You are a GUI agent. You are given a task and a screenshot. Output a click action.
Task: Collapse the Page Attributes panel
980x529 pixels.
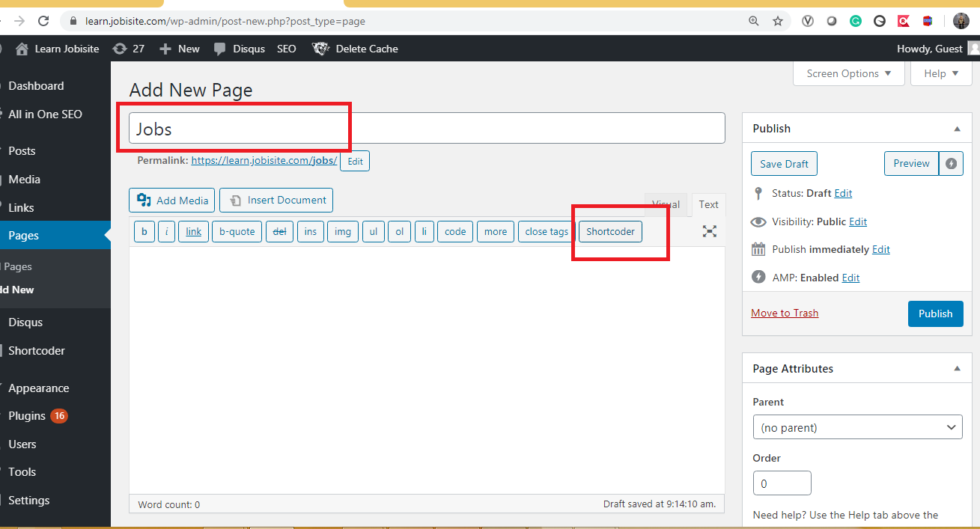[x=957, y=369]
